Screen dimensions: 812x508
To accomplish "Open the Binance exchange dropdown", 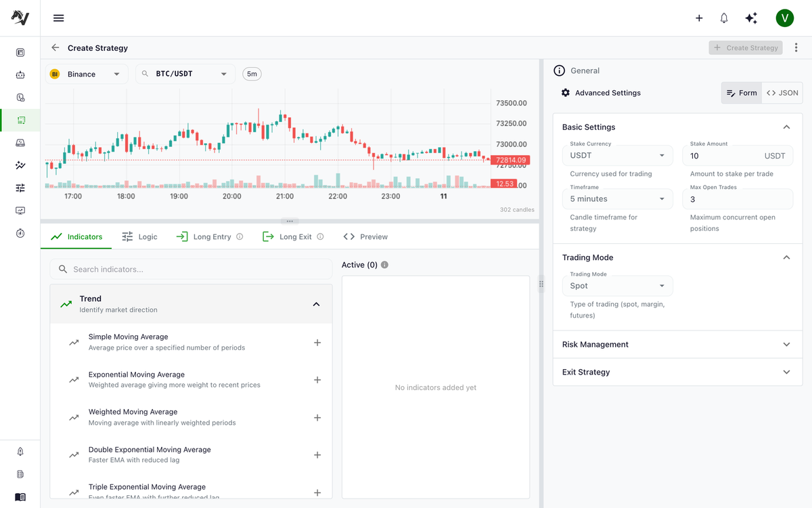I will point(87,74).
